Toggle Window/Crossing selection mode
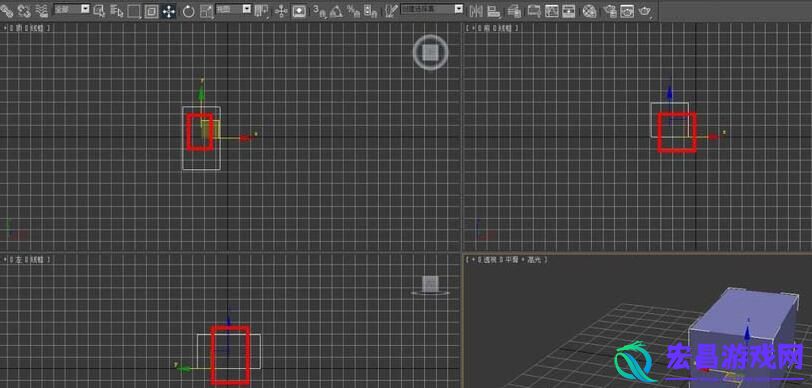The height and width of the screenshot is (388, 812). [x=151, y=11]
